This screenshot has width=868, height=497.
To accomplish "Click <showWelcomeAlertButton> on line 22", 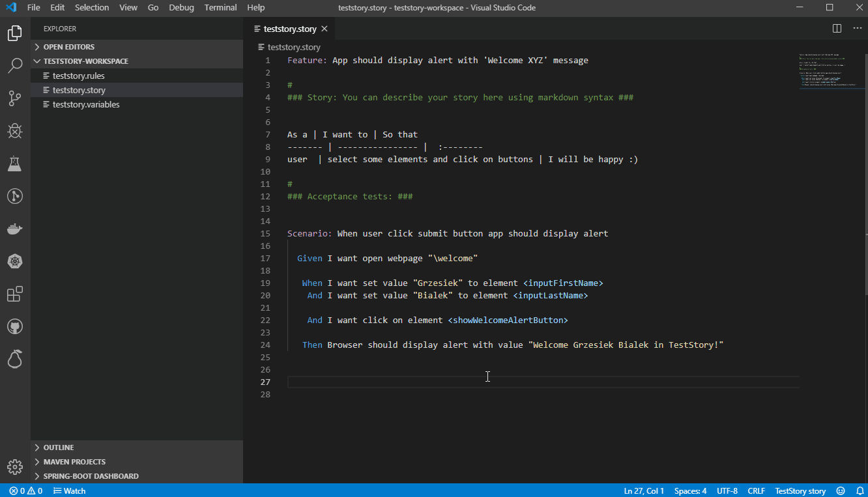I will (508, 320).
